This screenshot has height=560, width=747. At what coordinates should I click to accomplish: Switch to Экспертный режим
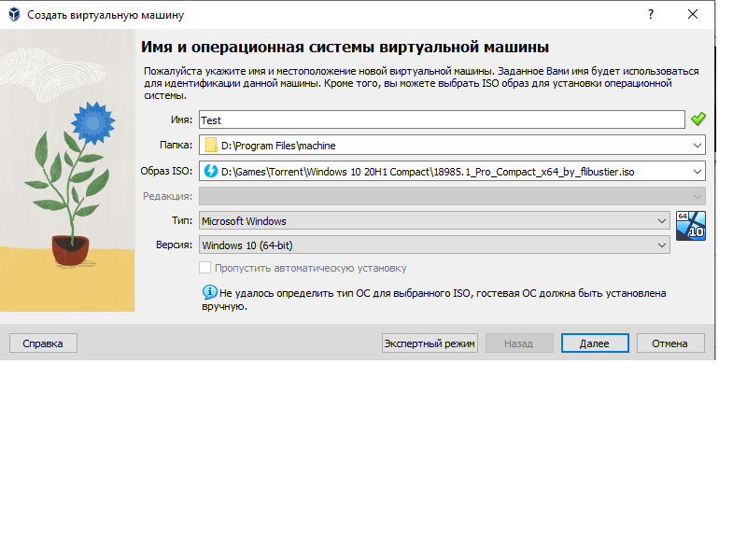pyautogui.click(x=430, y=343)
